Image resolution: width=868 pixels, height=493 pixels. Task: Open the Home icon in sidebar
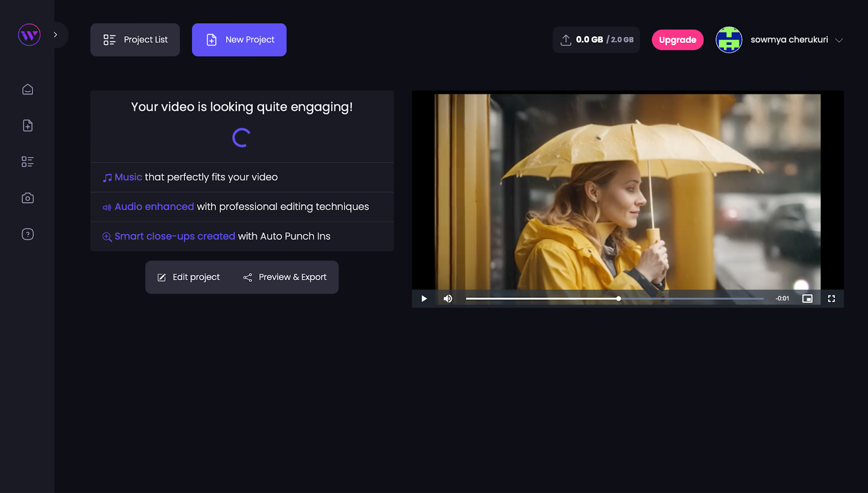[x=28, y=90]
